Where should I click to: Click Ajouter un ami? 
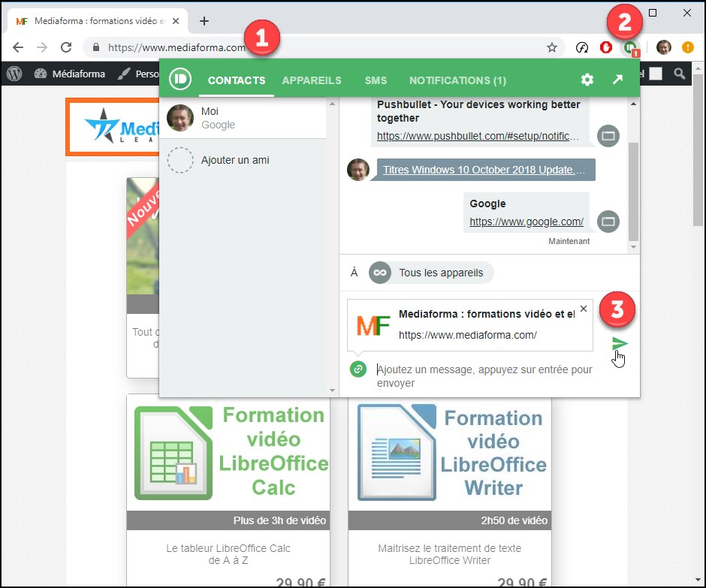(235, 160)
